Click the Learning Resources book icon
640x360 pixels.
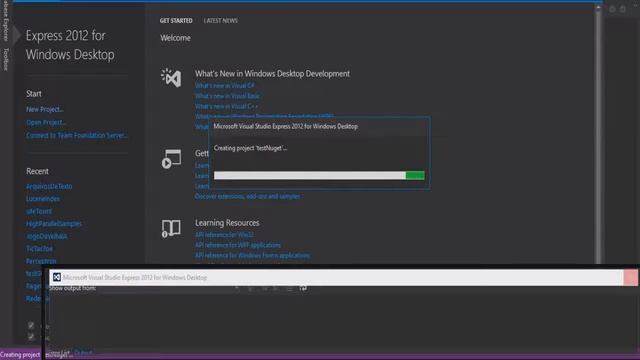coord(171,229)
